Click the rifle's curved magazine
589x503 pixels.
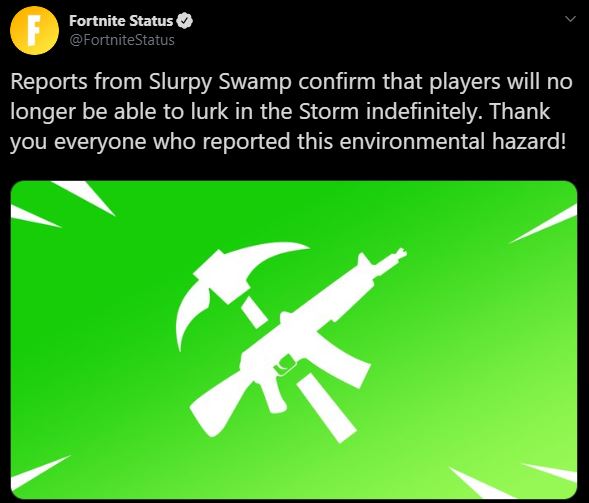343,355
